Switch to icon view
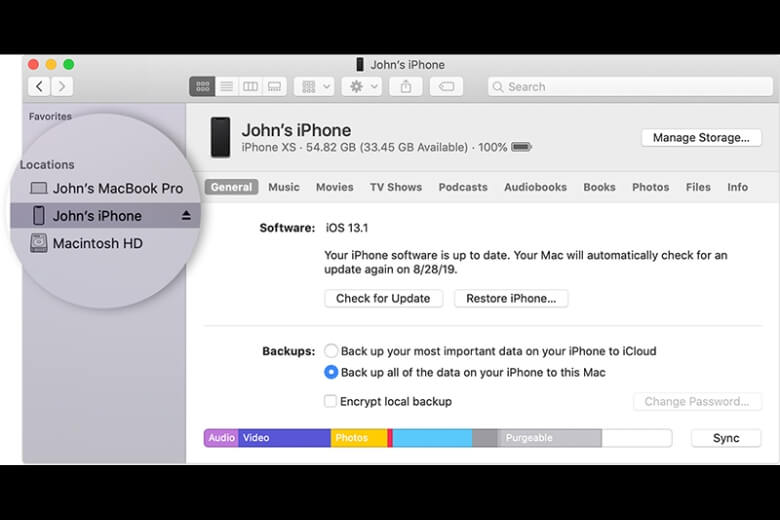 [x=202, y=87]
